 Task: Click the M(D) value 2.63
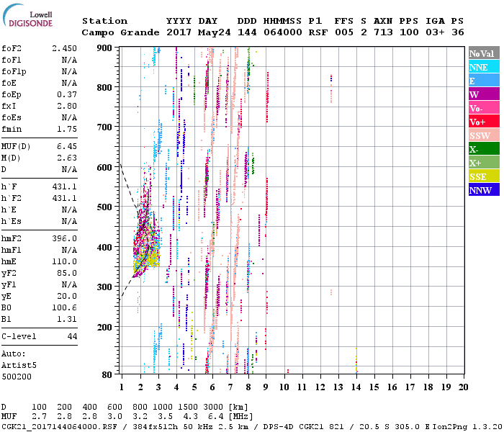(67, 158)
